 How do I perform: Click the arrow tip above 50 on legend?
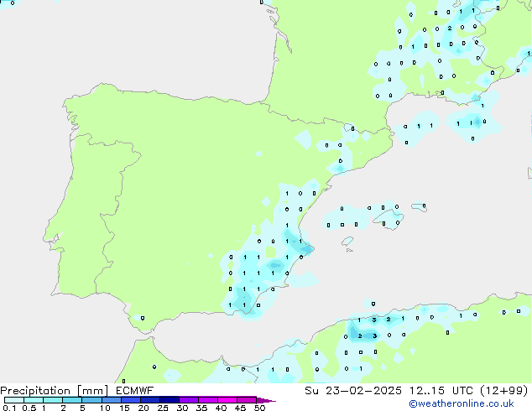click(266, 400)
